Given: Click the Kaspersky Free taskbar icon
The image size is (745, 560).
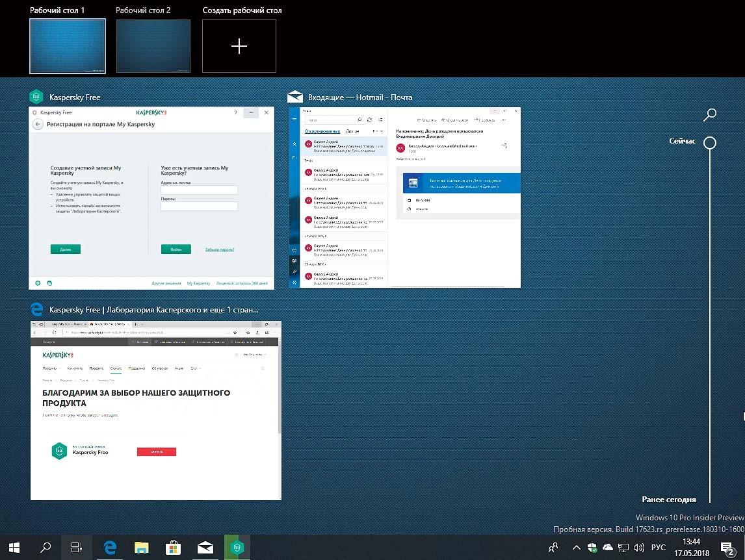Looking at the screenshot, I should click(237, 548).
